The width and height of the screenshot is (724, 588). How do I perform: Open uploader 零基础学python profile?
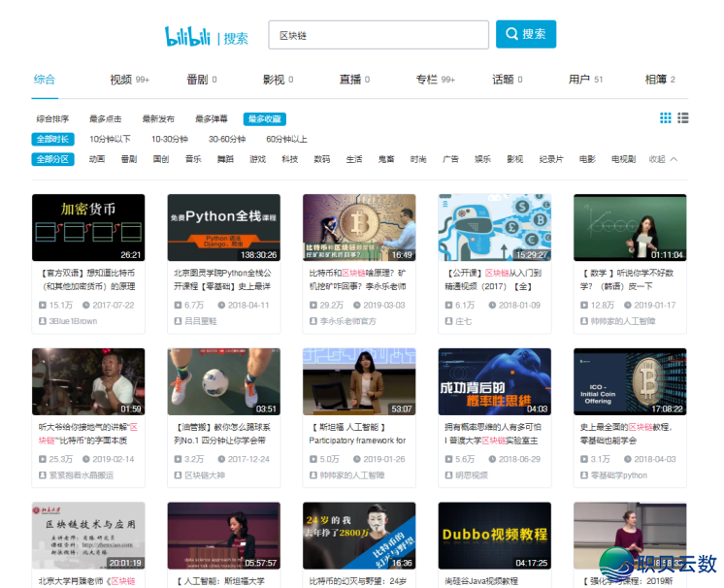click(619, 475)
